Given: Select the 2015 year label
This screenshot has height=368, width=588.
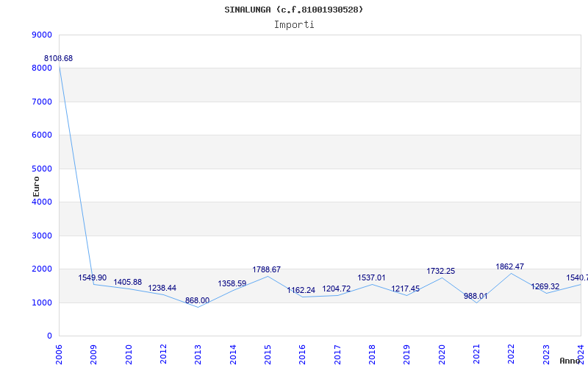Looking at the screenshot, I should 268,355.
